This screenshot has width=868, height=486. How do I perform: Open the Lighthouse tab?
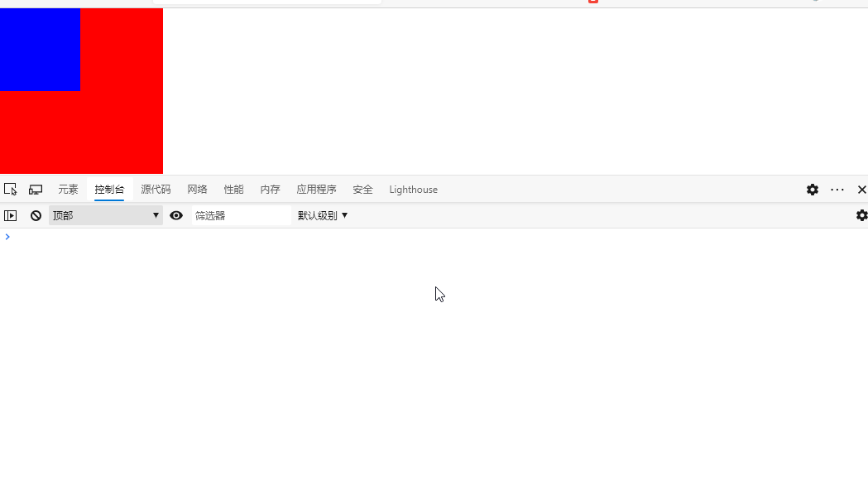[413, 190]
